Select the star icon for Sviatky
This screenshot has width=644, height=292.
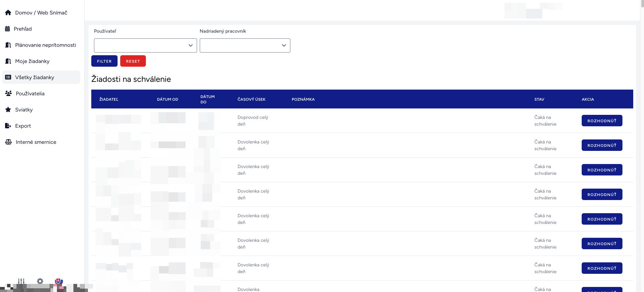(x=8, y=109)
